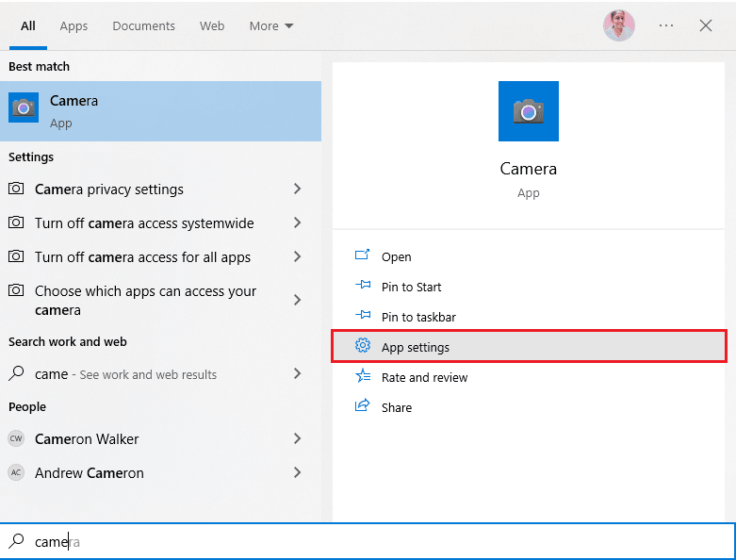Click the App settings gear icon

pos(362,347)
